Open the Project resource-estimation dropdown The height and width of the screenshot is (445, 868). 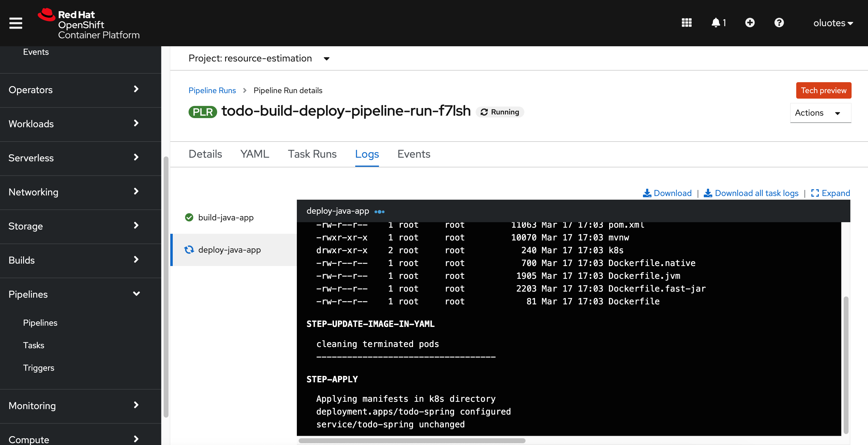(259, 59)
